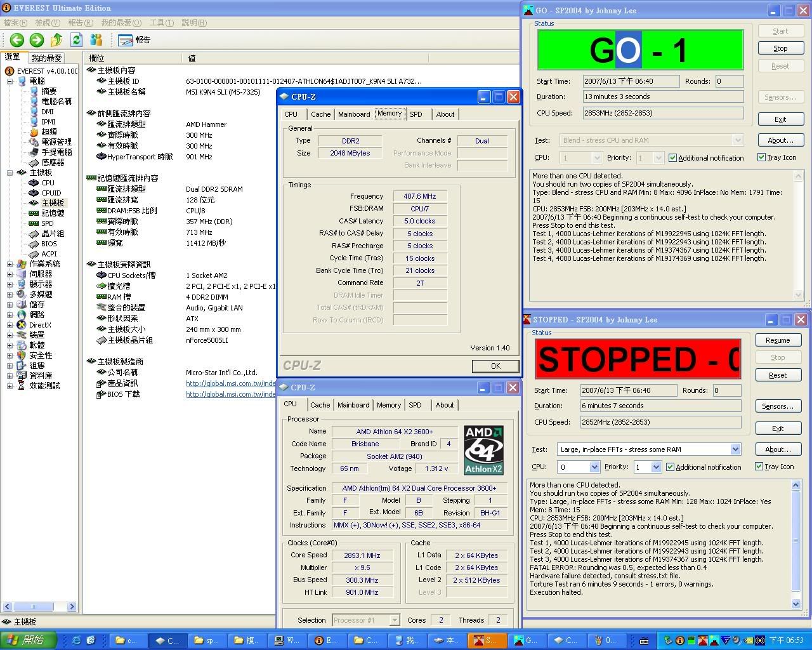Click the STOPPED SP2004 log vertical scrollbar
812x650 pixels.
pyautogui.click(x=796, y=545)
